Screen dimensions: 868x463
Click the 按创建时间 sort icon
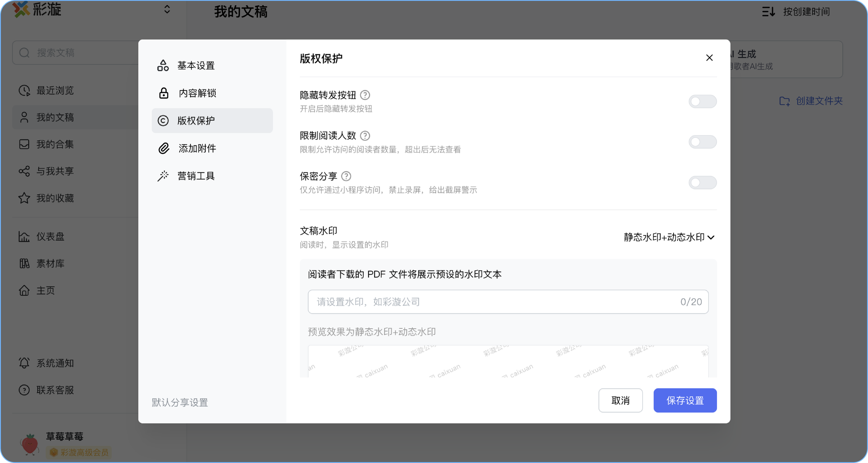(x=768, y=12)
